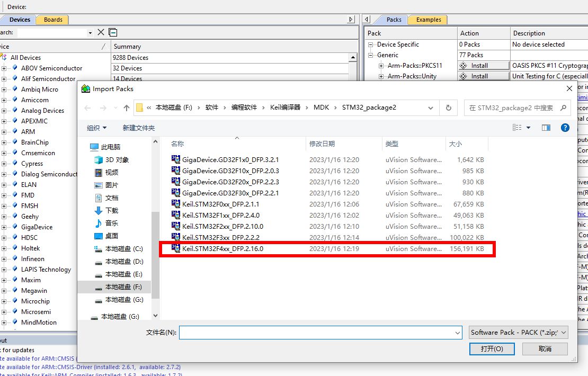
Task: Open the view options dropdown arrow
Action: (528, 128)
